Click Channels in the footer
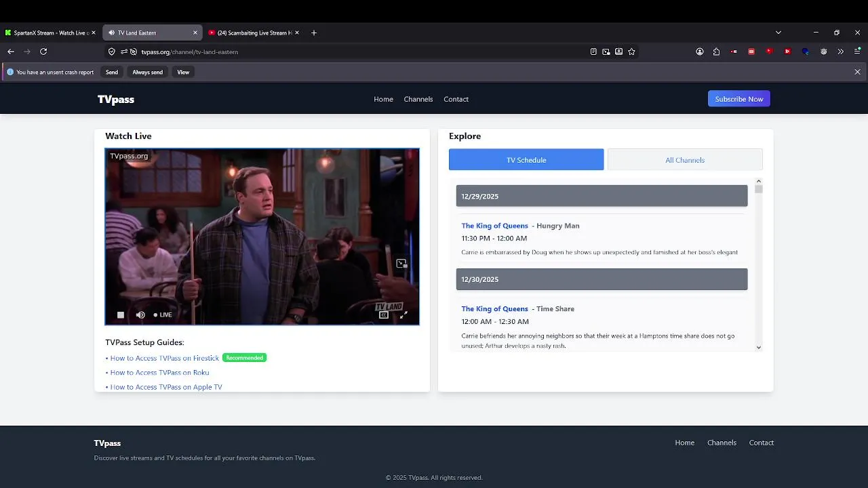The image size is (868, 488). point(722,443)
